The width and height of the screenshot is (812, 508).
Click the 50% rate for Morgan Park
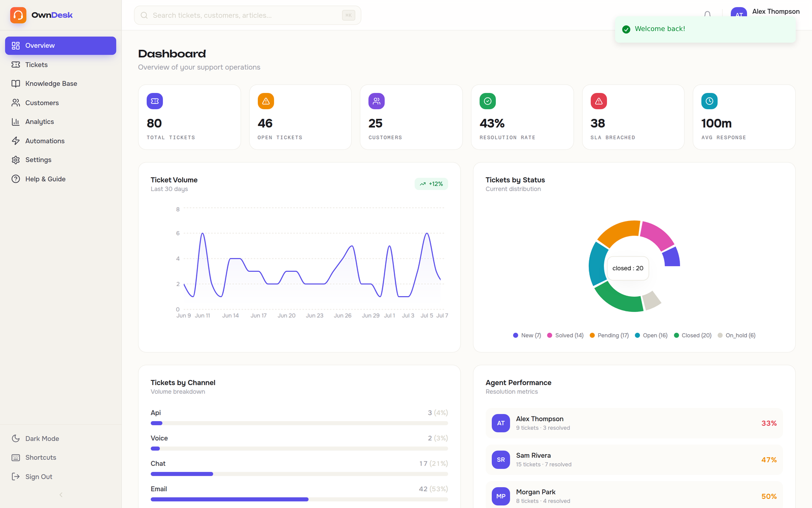pos(769,496)
